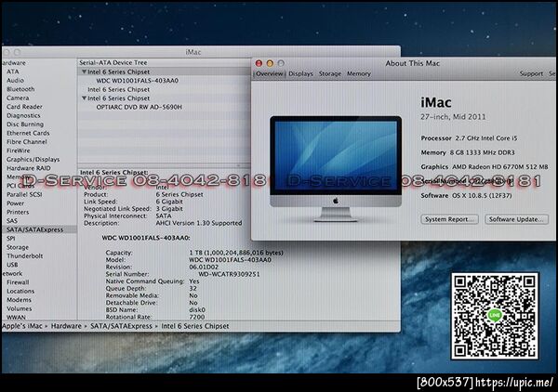This screenshot has height=392, width=558.
Task: Collapse first Intel 6 Series Chipset triangle
Action: (84, 72)
